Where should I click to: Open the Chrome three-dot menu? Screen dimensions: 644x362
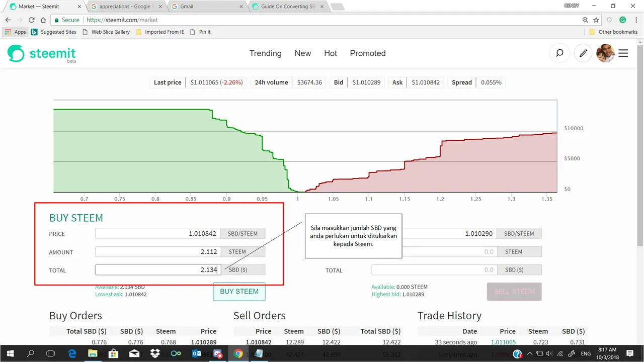pos(636,20)
